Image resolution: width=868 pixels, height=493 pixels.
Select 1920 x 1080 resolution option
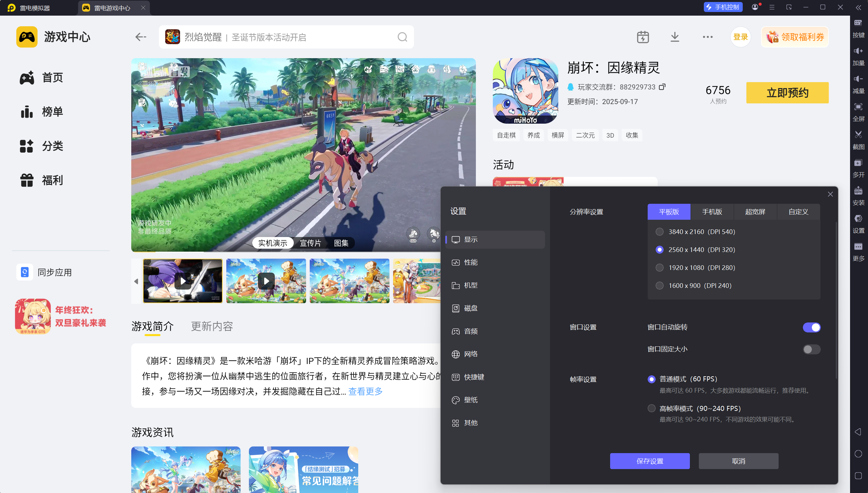660,268
